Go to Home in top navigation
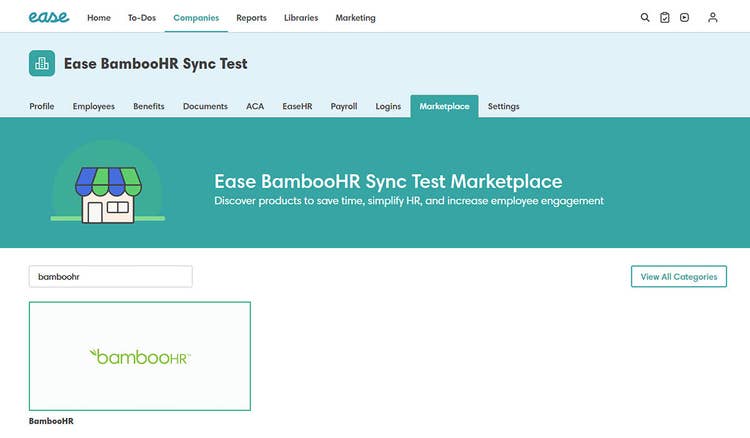 (x=99, y=18)
